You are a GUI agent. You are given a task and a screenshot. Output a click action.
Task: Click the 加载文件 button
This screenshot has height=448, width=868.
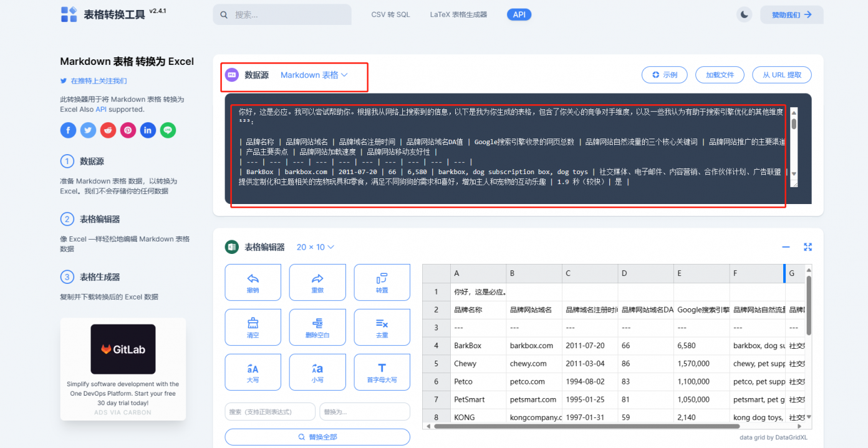click(x=720, y=75)
